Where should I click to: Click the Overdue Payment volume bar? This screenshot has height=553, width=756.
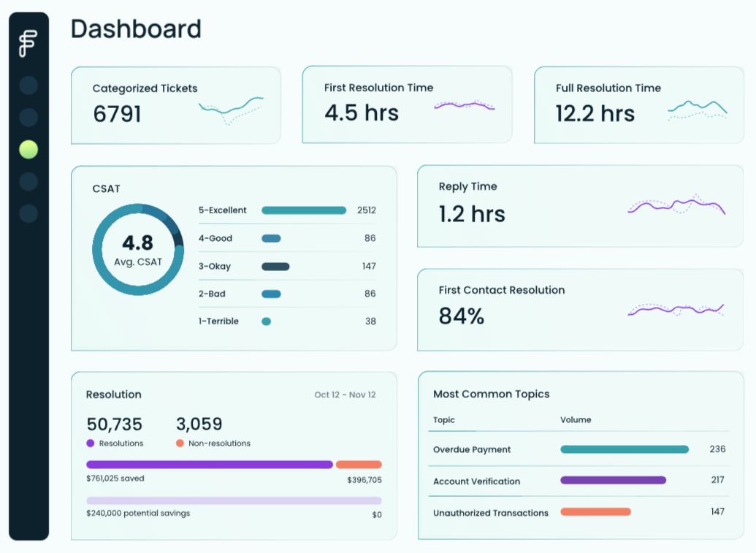tap(625, 449)
